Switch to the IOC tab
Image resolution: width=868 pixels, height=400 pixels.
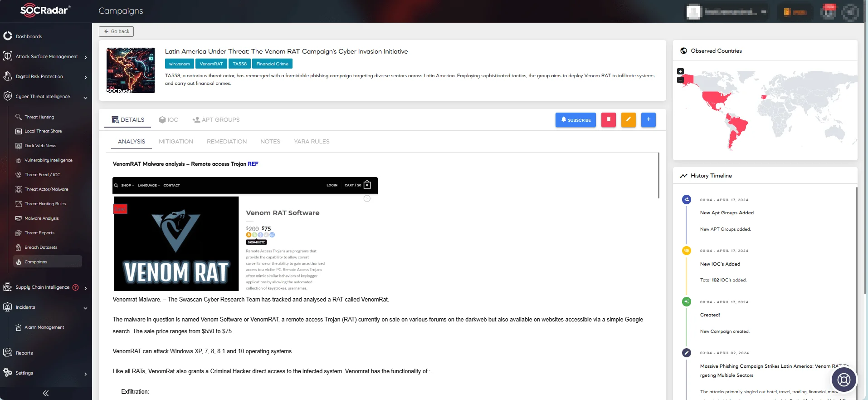[168, 120]
